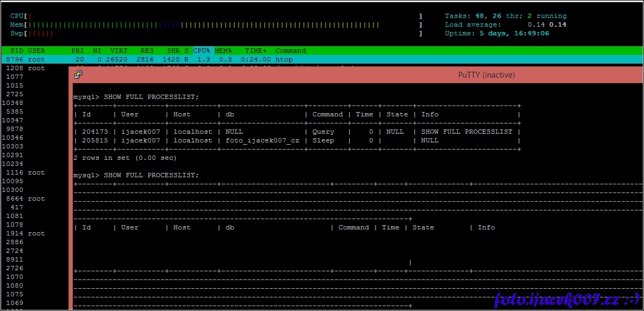Sort processes by the PID column header
This screenshot has height=311, width=644.
click(x=17, y=51)
